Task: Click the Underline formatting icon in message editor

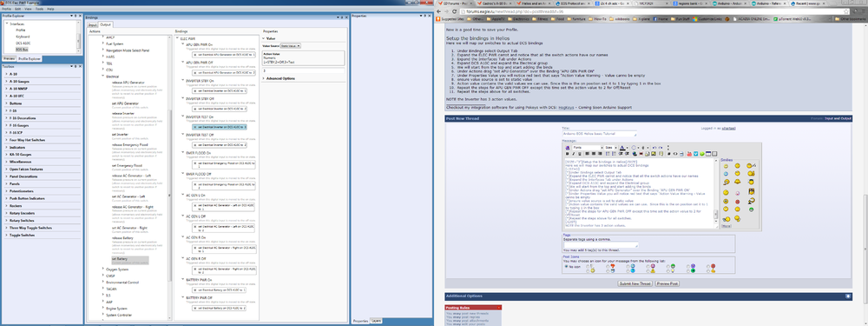Action: (580, 154)
